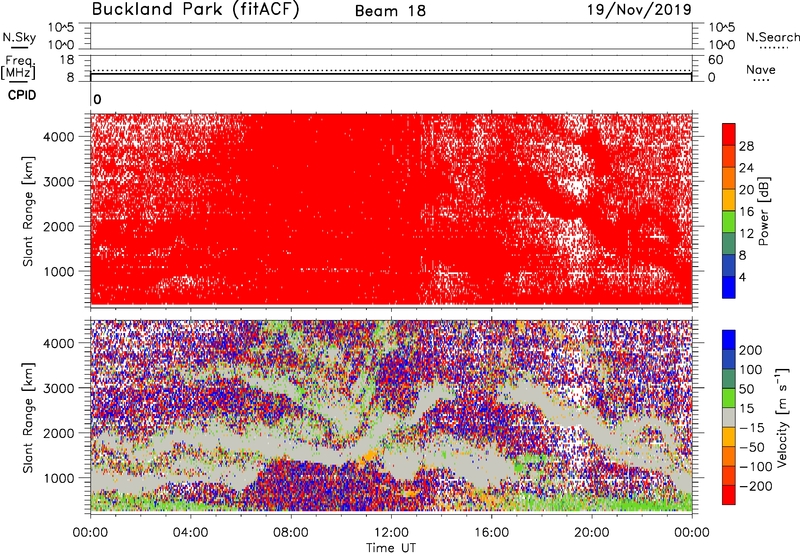Click the 'CPID' label
This screenshot has width=800, height=554.
pyautogui.click(x=22, y=95)
